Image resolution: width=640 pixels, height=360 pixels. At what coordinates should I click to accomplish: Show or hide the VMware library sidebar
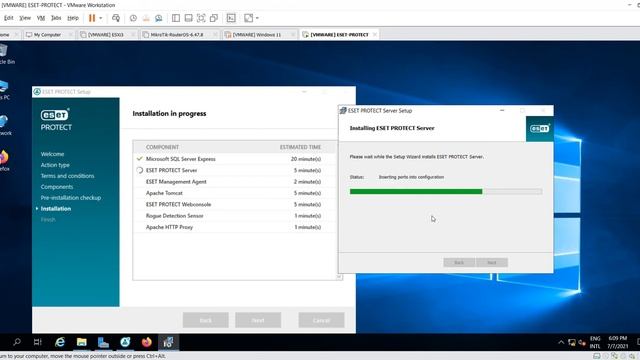(176, 18)
